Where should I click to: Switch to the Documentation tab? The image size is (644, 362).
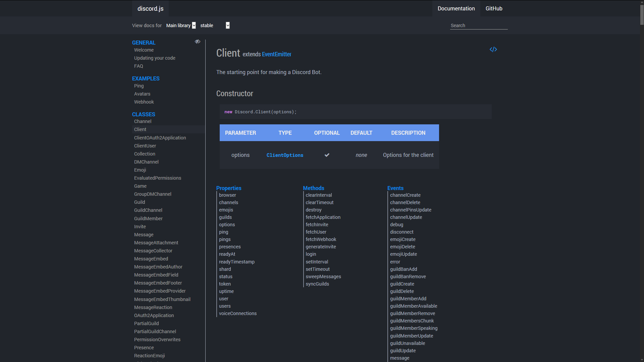tap(456, 8)
